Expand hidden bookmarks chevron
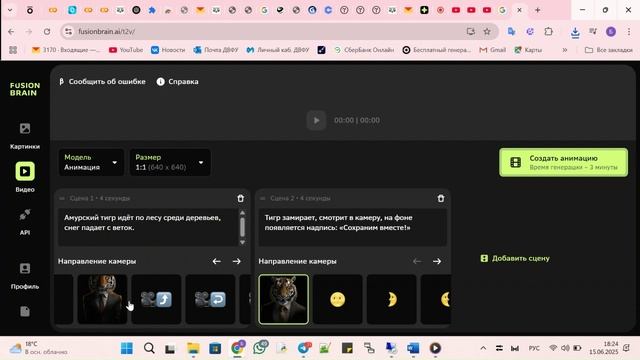This screenshot has width=640, height=360. coord(565,50)
